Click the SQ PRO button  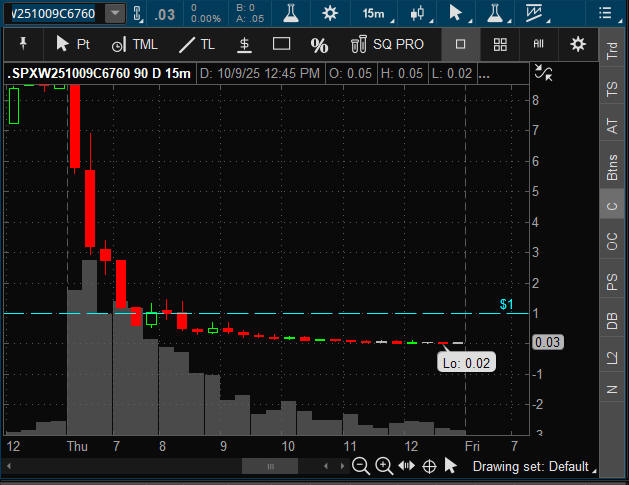point(388,44)
